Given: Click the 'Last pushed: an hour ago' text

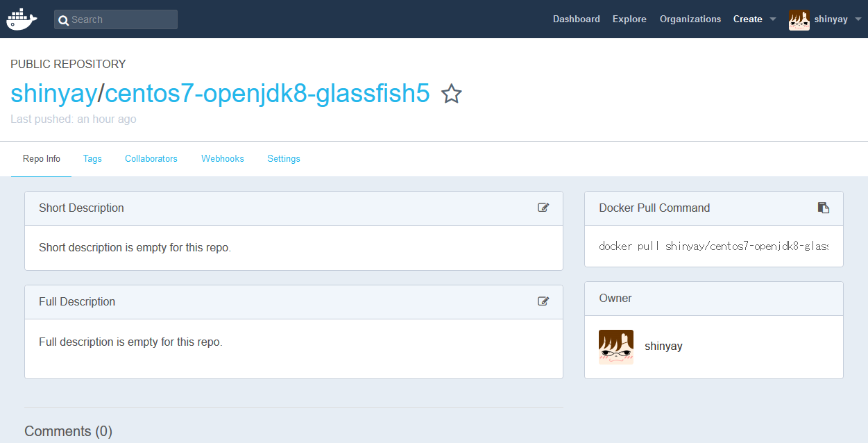Looking at the screenshot, I should [74, 119].
